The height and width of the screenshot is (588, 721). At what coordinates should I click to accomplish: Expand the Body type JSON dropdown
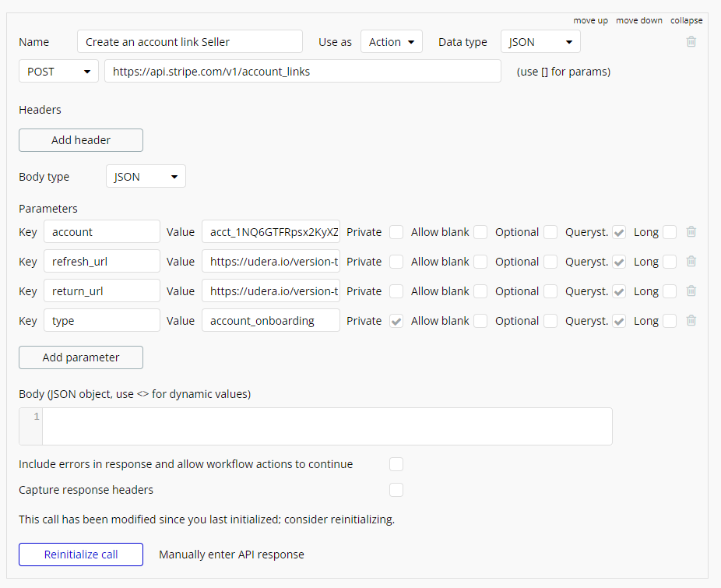pyautogui.click(x=146, y=177)
